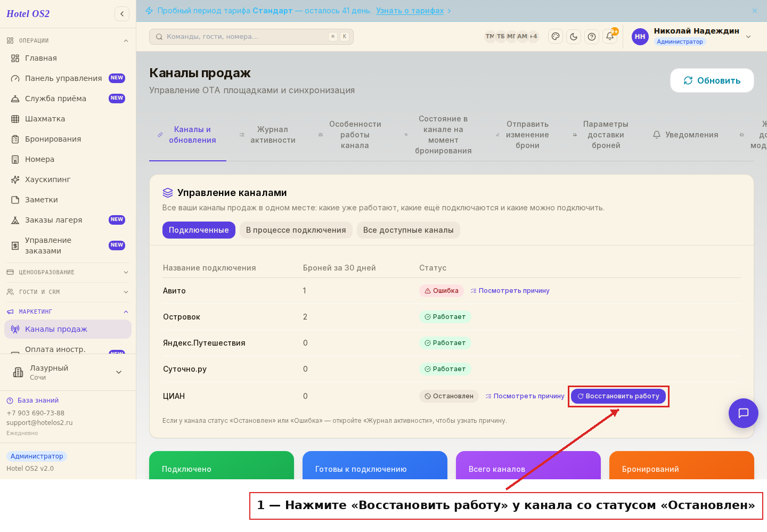The height and width of the screenshot is (532, 767).
Task: Click the Подключено green card
Action: click(222, 465)
